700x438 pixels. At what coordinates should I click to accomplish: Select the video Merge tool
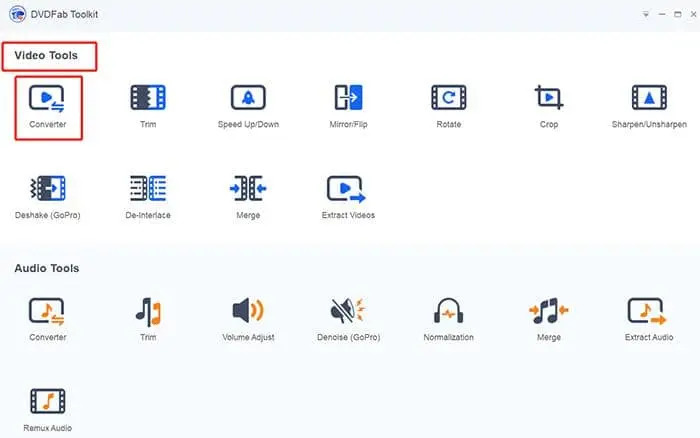click(x=247, y=189)
